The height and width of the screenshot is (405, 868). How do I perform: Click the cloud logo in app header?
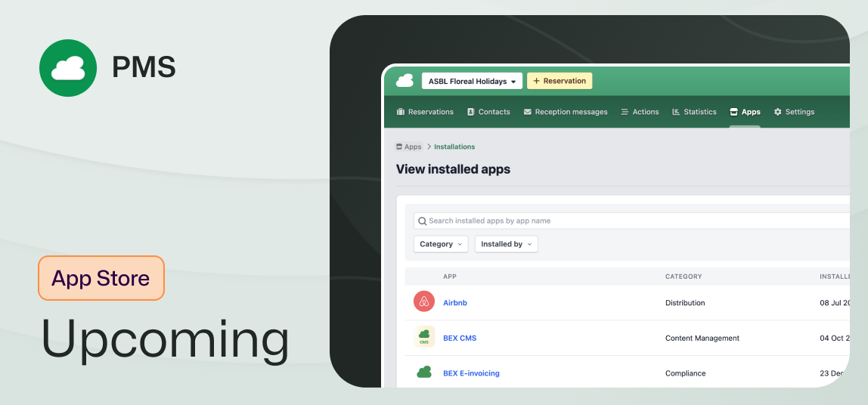[405, 81]
